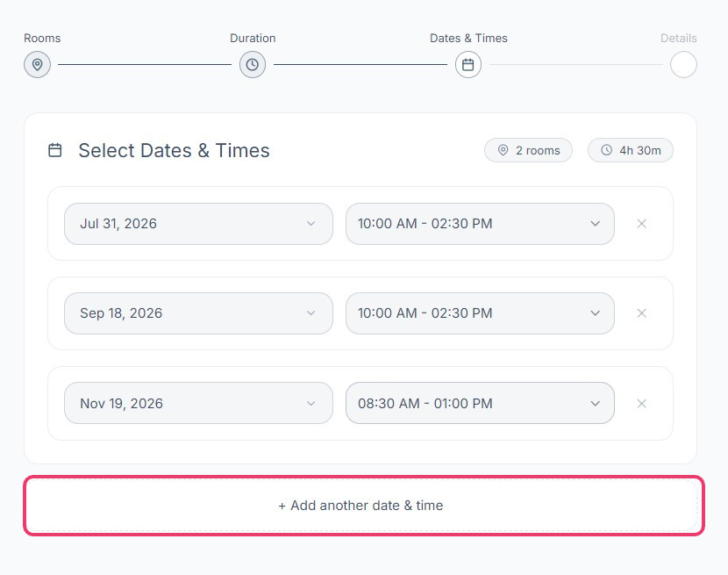Click the Duration step label

tap(253, 38)
